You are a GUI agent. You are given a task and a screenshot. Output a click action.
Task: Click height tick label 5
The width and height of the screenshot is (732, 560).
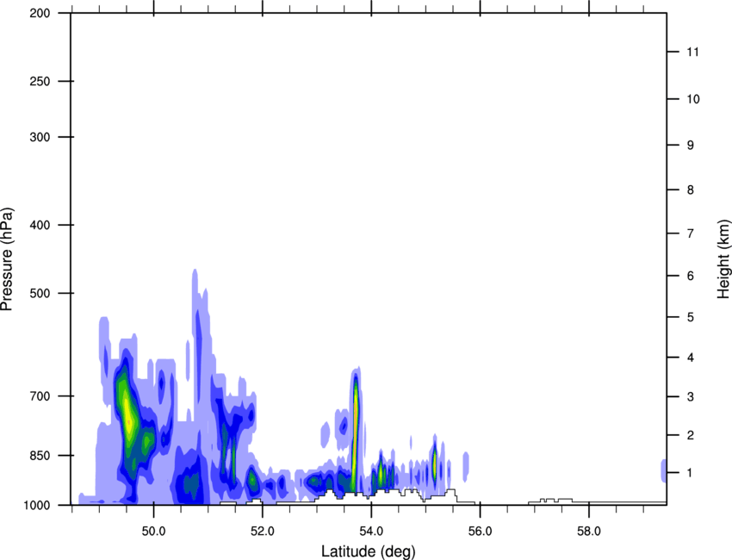(x=691, y=317)
